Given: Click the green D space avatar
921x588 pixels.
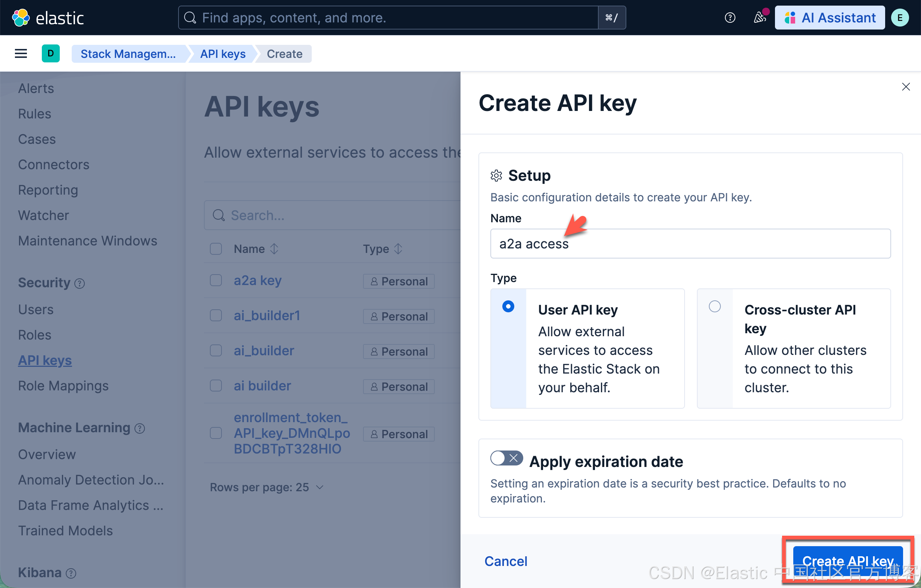Looking at the screenshot, I should [50, 53].
